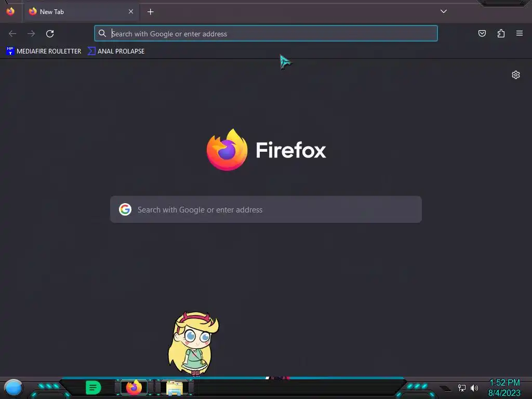
Task: Personalize new tab via gear icon
Action: coord(516,75)
